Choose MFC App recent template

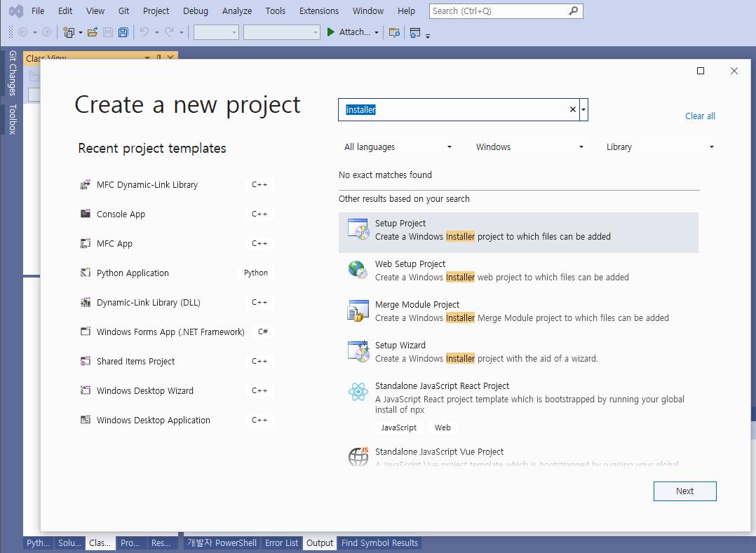click(177, 243)
